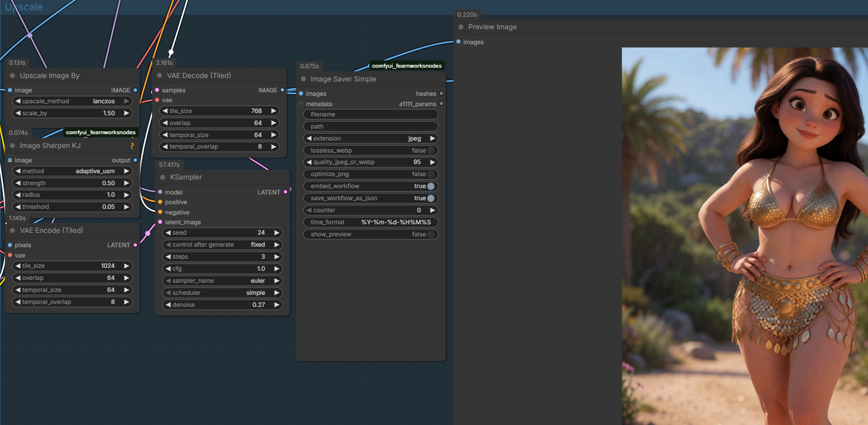Click the image input port on Upscale Image By

[x=10, y=90]
